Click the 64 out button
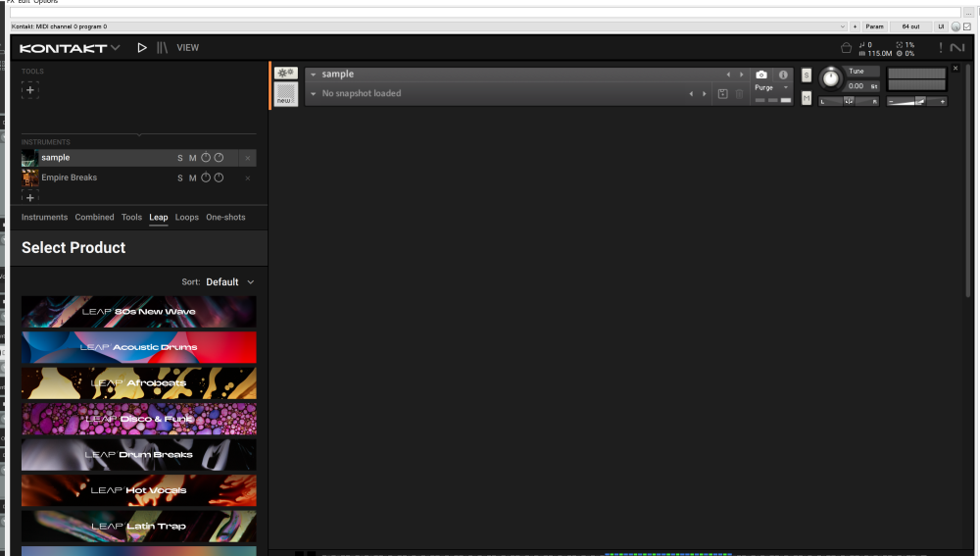Viewport: 980px width, 556px height. pyautogui.click(x=910, y=26)
